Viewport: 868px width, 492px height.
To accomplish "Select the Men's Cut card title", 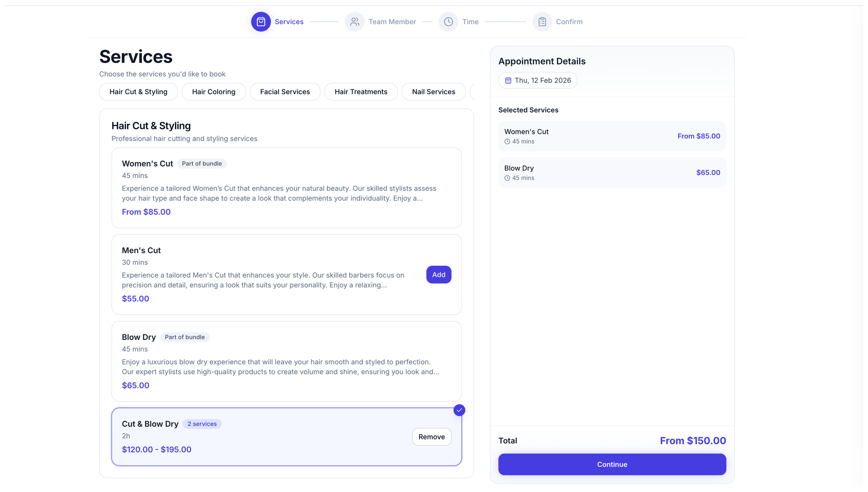I will click(141, 250).
